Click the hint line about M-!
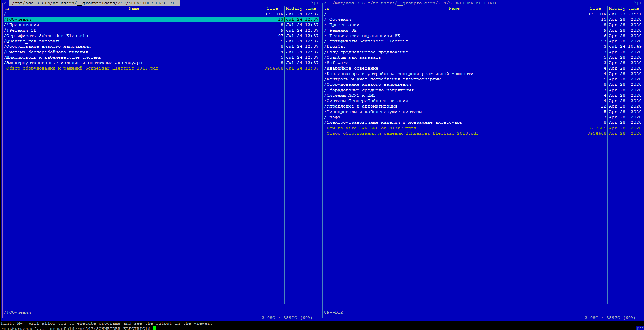 coord(107,323)
